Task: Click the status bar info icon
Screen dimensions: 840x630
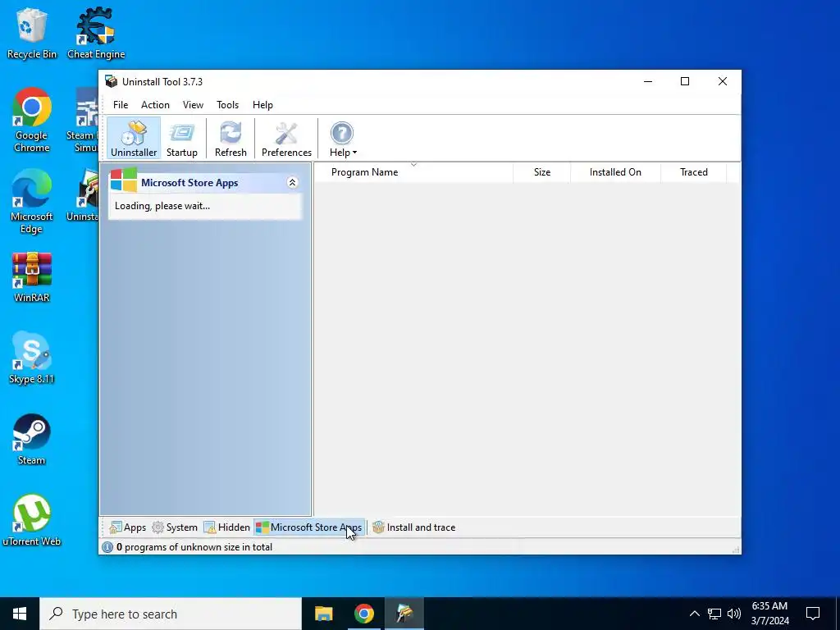Action: pyautogui.click(x=107, y=547)
